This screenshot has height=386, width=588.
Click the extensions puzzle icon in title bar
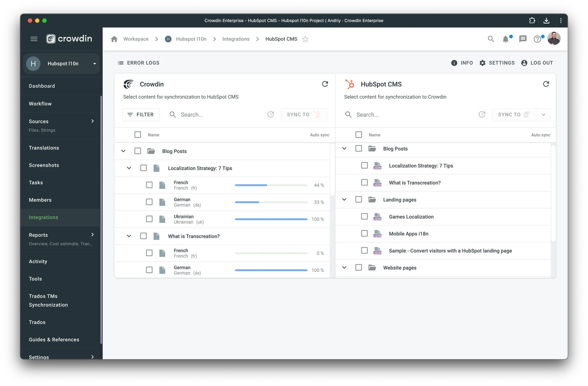tap(532, 21)
